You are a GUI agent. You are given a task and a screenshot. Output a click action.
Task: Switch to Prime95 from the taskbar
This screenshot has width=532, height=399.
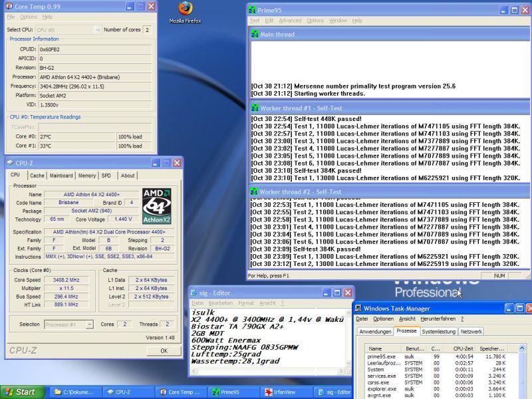coord(232,392)
